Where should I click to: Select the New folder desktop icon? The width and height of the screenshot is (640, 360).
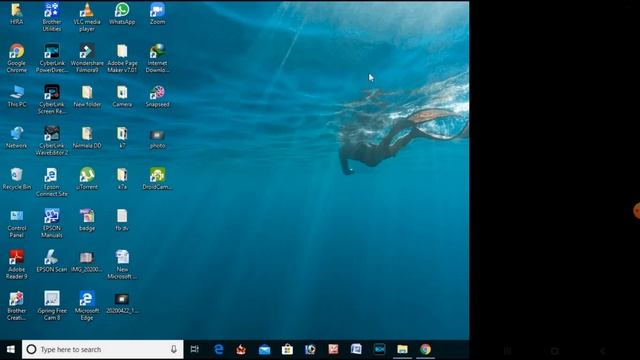(87, 96)
